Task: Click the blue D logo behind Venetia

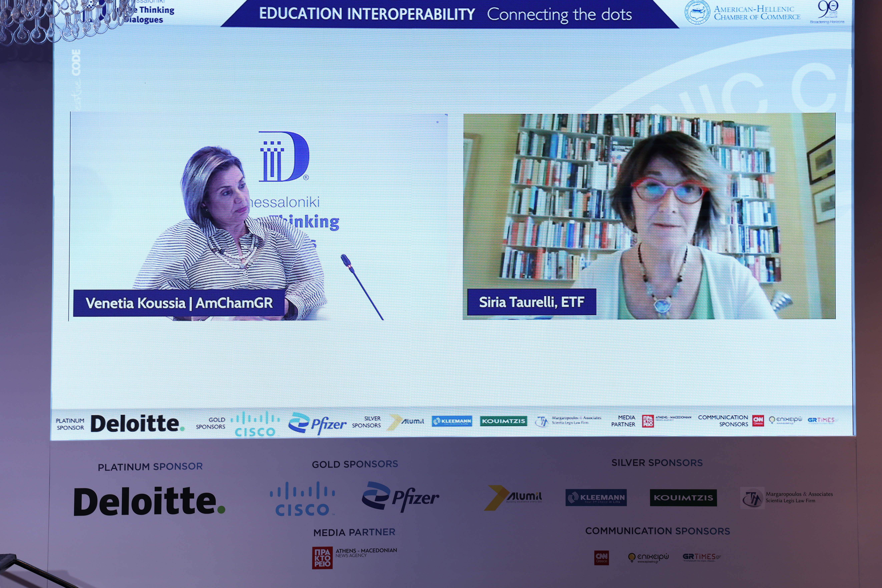Action: [284, 156]
